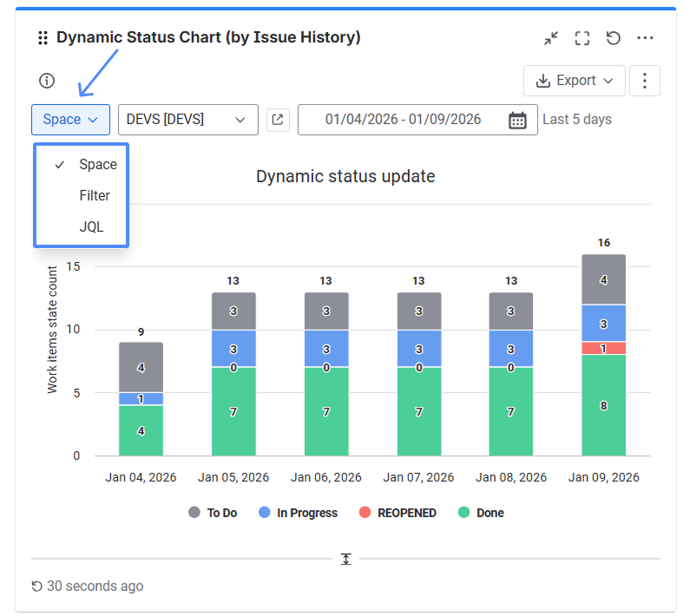Collapse the Space source type dropdown

(70, 120)
